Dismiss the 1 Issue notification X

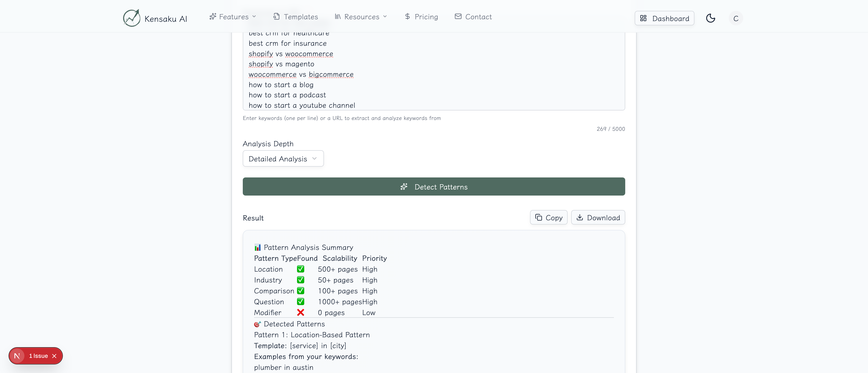click(x=54, y=356)
